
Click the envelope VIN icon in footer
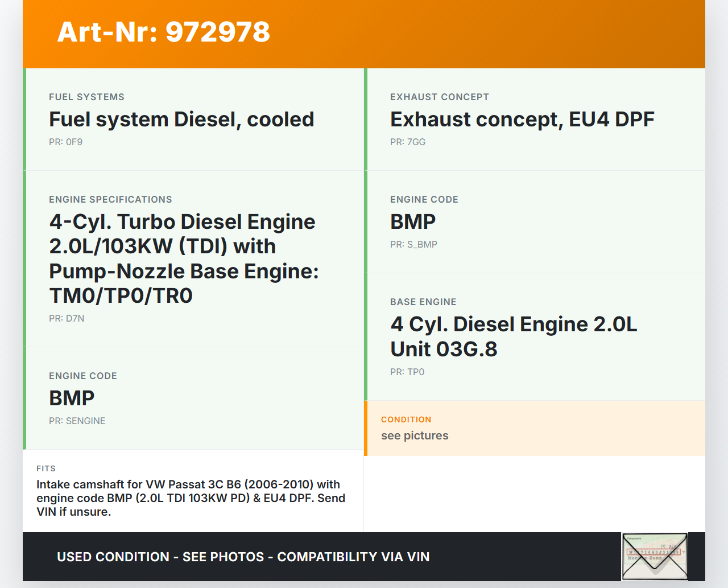[x=655, y=556]
